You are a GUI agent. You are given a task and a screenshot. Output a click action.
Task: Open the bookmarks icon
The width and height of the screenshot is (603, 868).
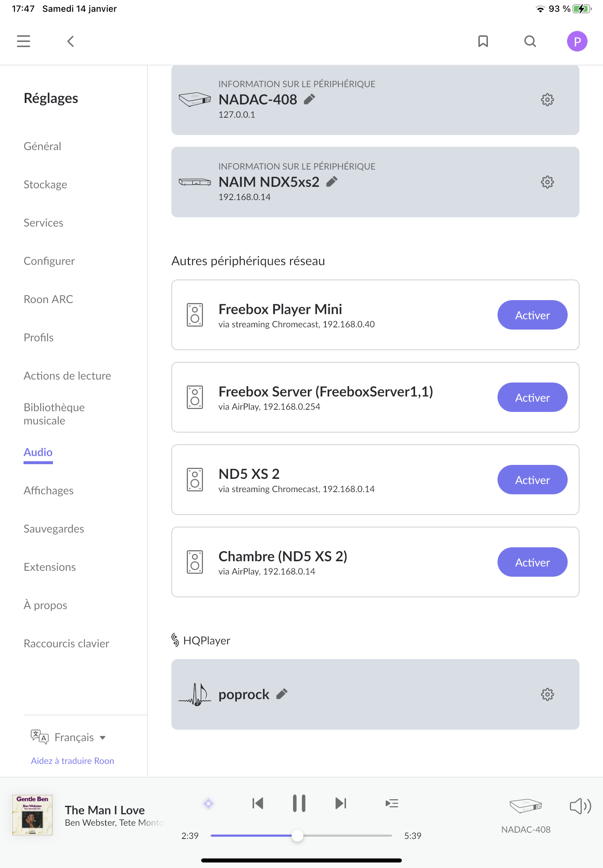(482, 41)
